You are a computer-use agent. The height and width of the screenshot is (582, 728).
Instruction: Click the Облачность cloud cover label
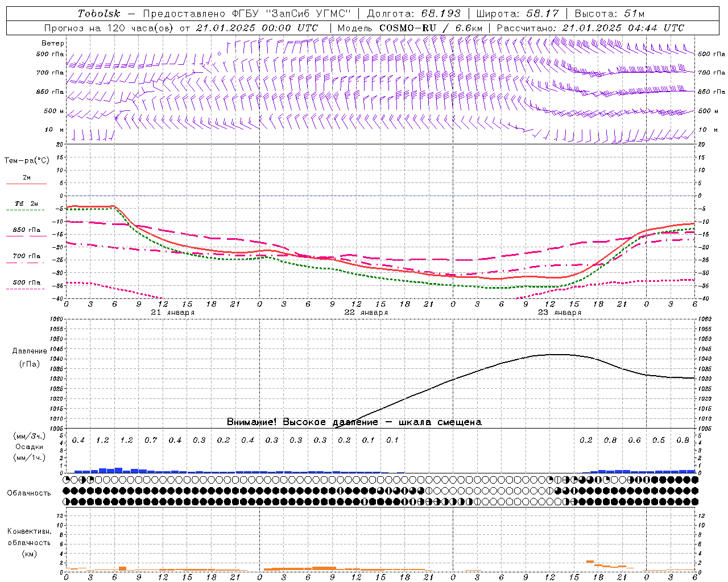pos(29,493)
